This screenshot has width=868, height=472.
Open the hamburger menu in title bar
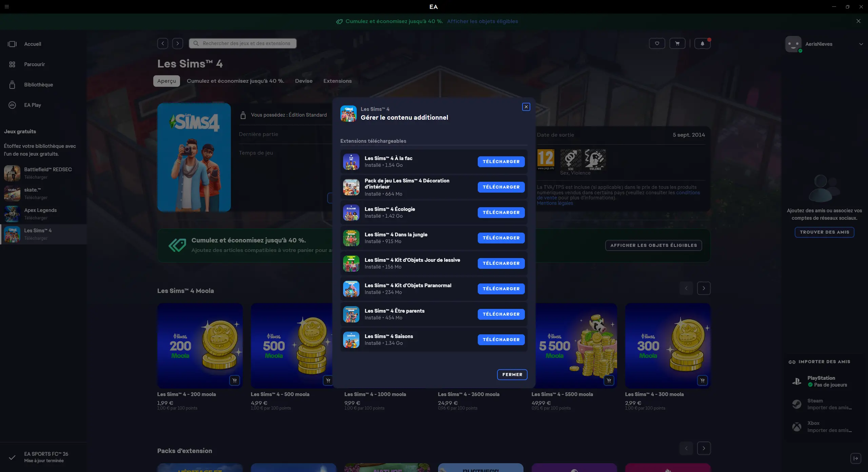pos(7,6)
